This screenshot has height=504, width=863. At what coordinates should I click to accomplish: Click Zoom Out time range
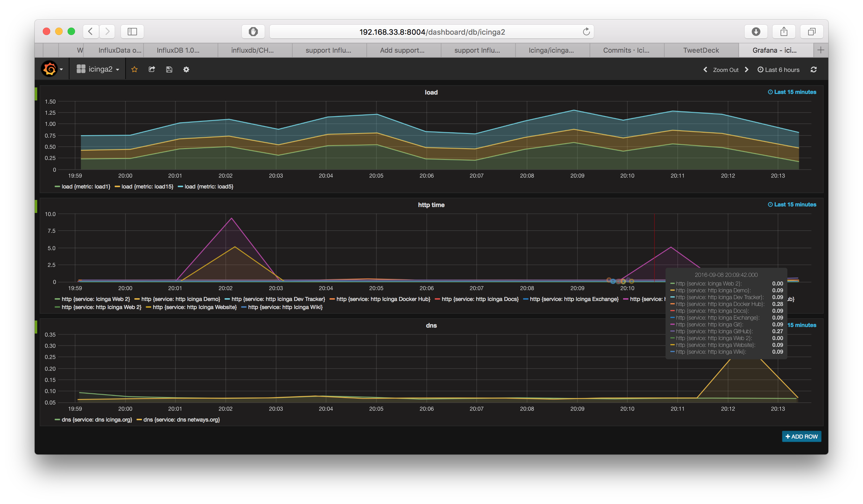pos(726,70)
